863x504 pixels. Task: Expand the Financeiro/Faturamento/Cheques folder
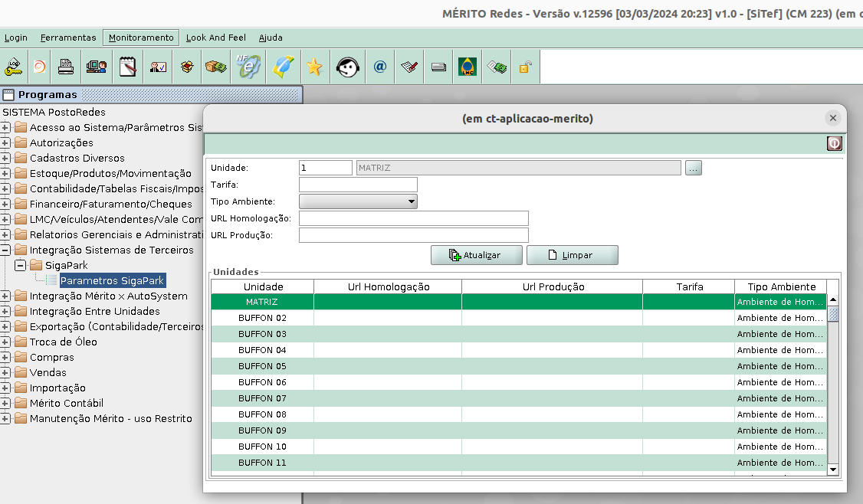point(5,204)
